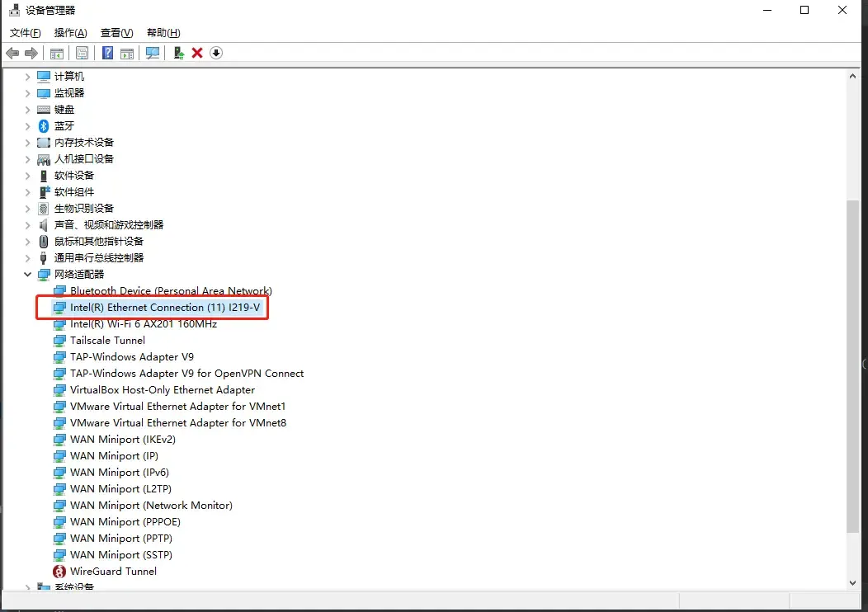Click the 软件设备 category icon
The height and width of the screenshot is (612, 868).
[x=44, y=176]
